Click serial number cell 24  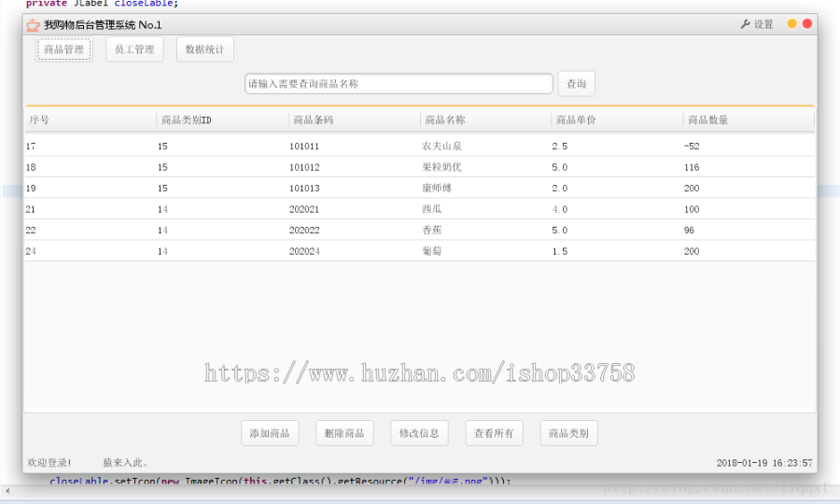31,251
